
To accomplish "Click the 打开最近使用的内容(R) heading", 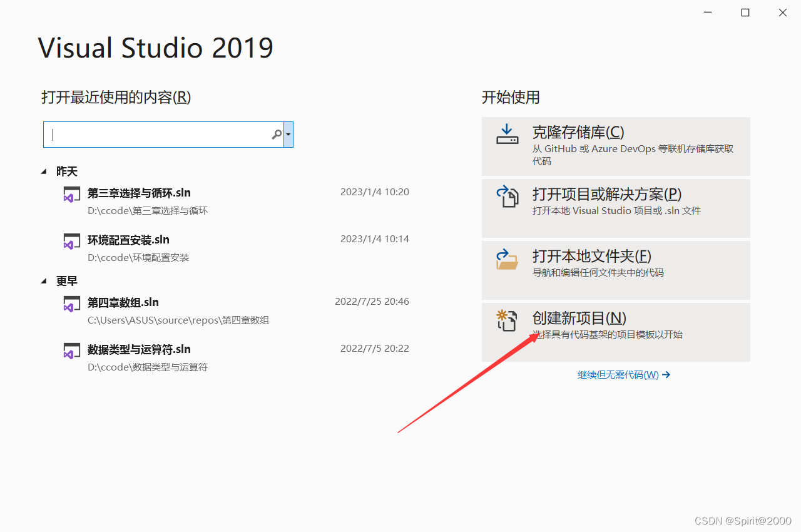I will 116,98.
